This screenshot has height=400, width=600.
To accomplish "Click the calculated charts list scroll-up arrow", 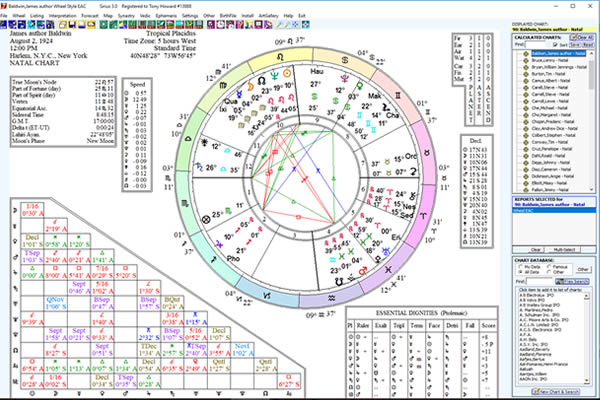I will click(591, 54).
